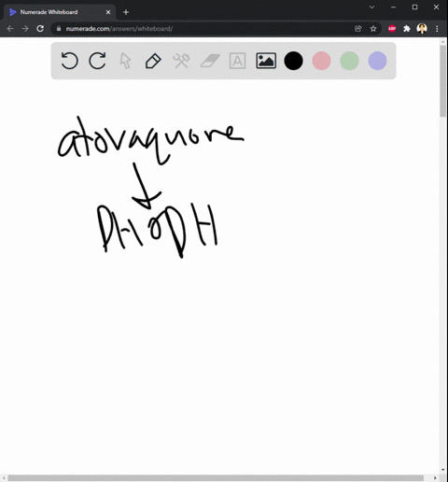
Task: Minimize the Chrome window
Action: [x=394, y=7]
